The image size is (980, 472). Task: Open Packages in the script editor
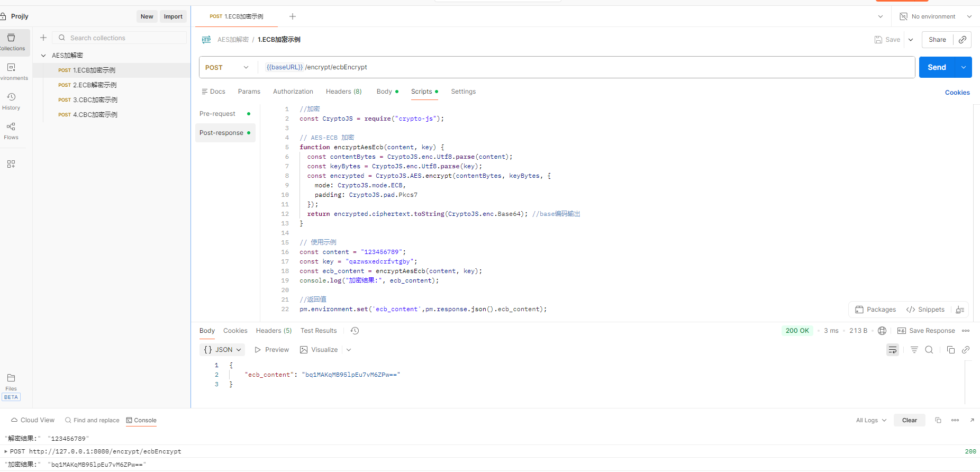coord(876,310)
